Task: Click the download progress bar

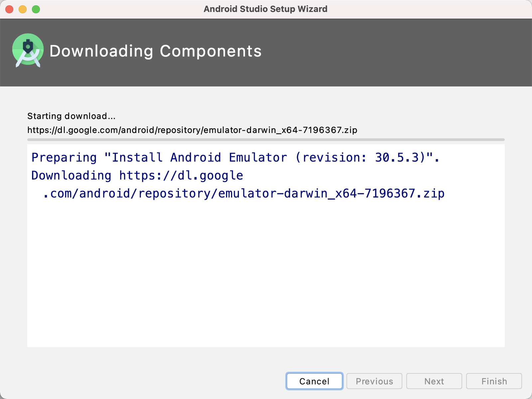Action: coord(266,140)
